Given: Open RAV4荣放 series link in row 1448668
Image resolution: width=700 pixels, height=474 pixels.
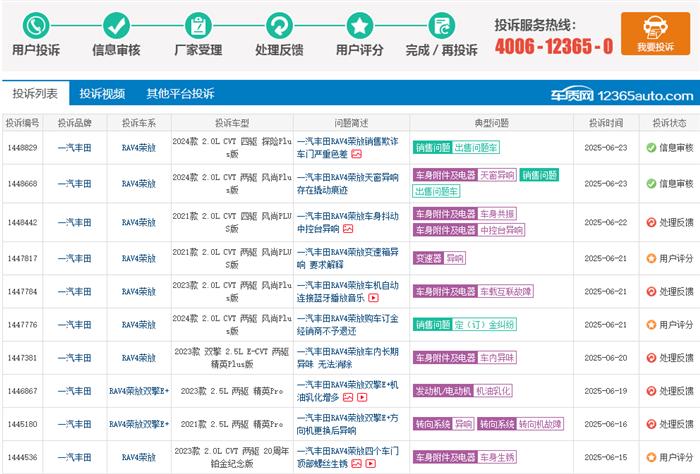Looking at the screenshot, I should 139,183.
